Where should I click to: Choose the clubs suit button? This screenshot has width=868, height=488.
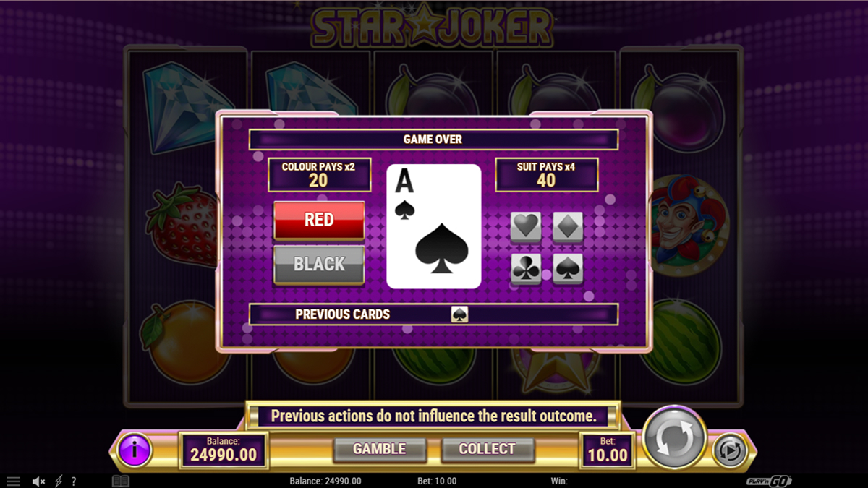click(526, 268)
